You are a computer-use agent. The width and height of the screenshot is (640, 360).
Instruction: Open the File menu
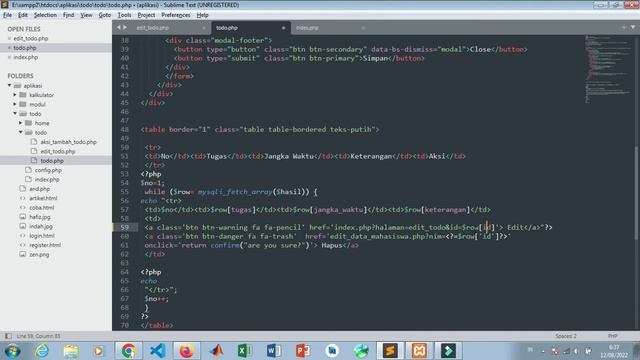(x=7, y=15)
